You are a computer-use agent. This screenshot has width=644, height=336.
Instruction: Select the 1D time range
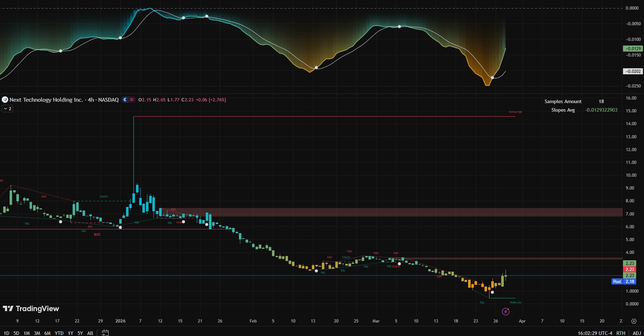6,333
